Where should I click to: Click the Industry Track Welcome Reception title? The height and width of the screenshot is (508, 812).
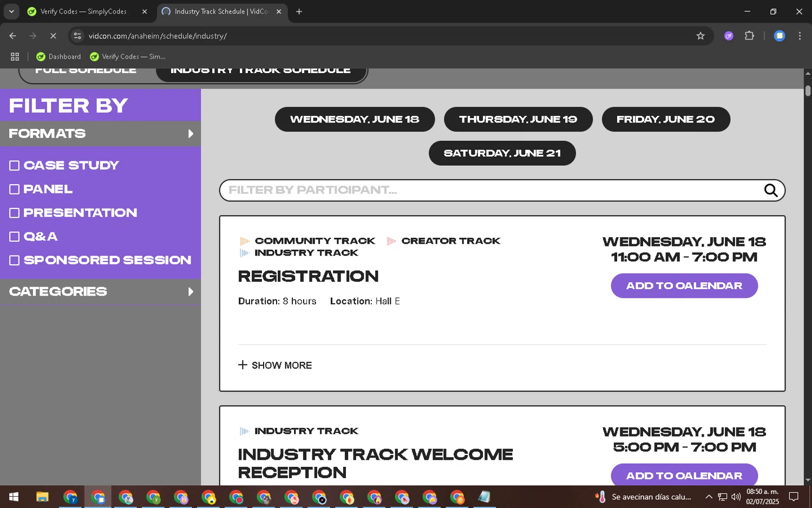375,464
